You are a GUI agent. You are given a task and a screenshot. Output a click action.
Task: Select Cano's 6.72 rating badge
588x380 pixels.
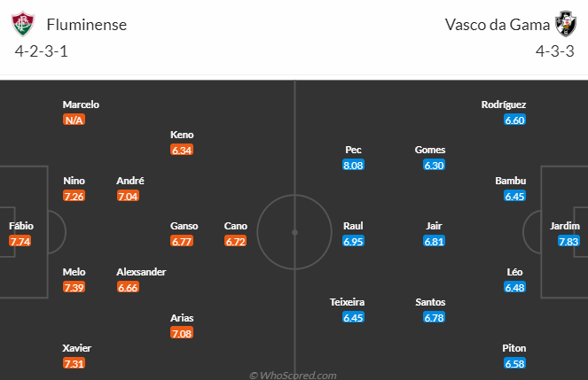236,241
